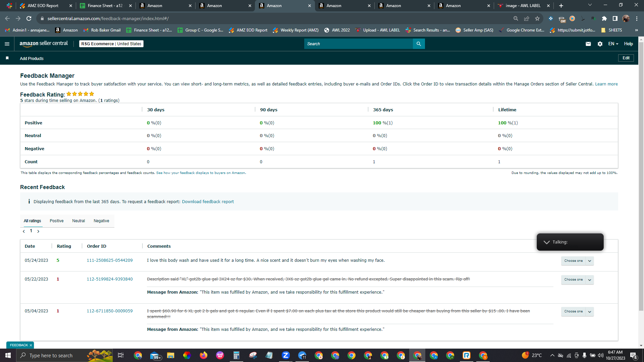Click page number 1 in feedback pagination
The height and width of the screenshot is (362, 644).
(31, 231)
